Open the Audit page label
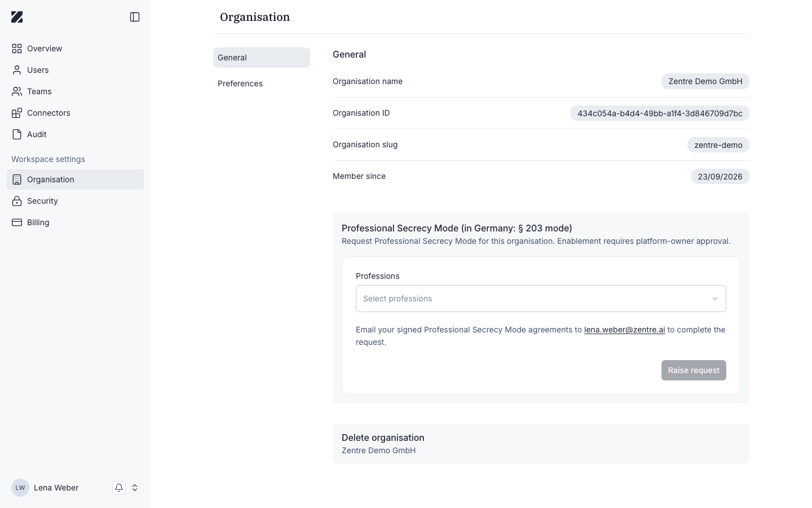812x508 pixels. pos(37,134)
